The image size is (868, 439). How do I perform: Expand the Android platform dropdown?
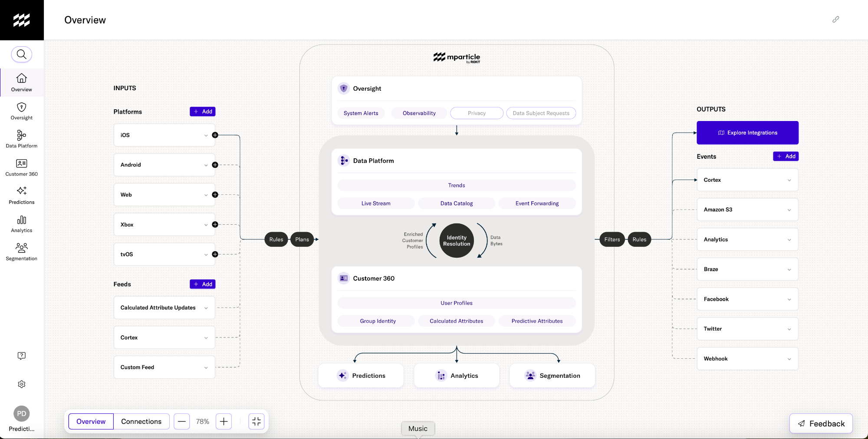point(206,165)
